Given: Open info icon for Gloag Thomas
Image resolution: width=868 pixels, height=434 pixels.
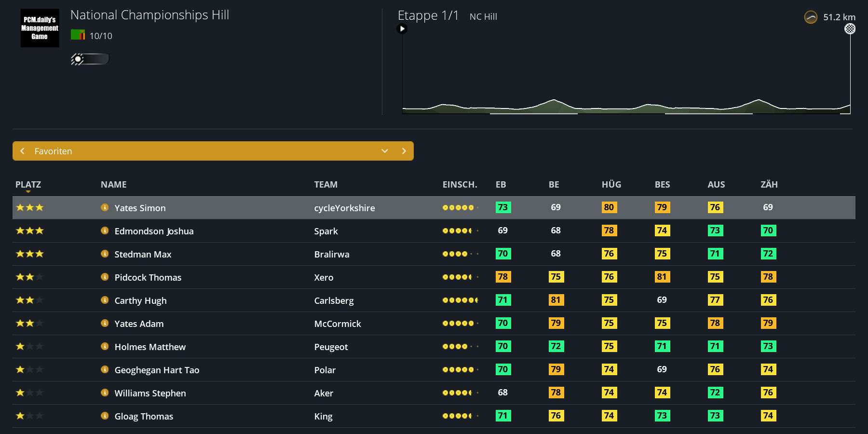Looking at the screenshot, I should pyautogui.click(x=105, y=416).
